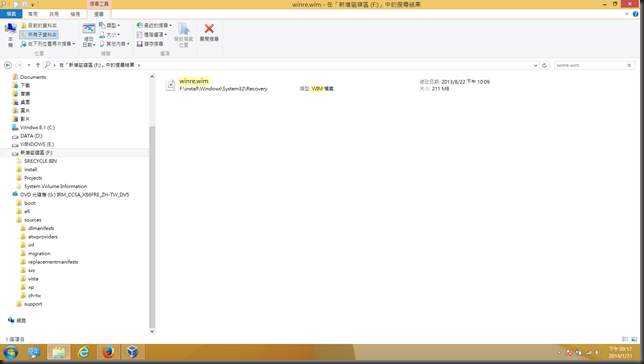Open recent locations dropdown next to Forward
The width and height of the screenshot is (644, 364).
29,65
